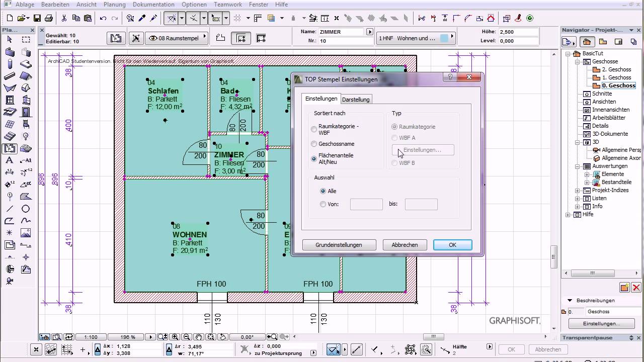Select the Spline tool in toolbox
This screenshot has height=362, width=644.
click(26, 221)
